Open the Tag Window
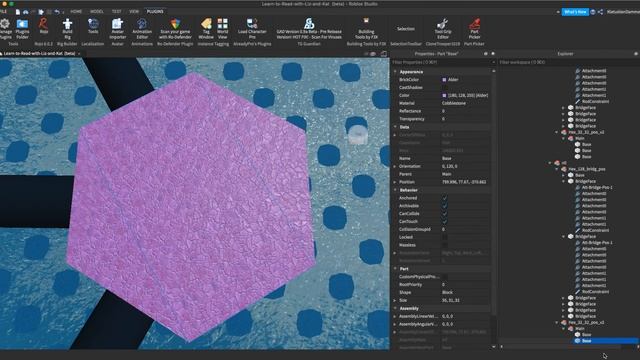Screen dimensions: 640x360 tap(206, 29)
